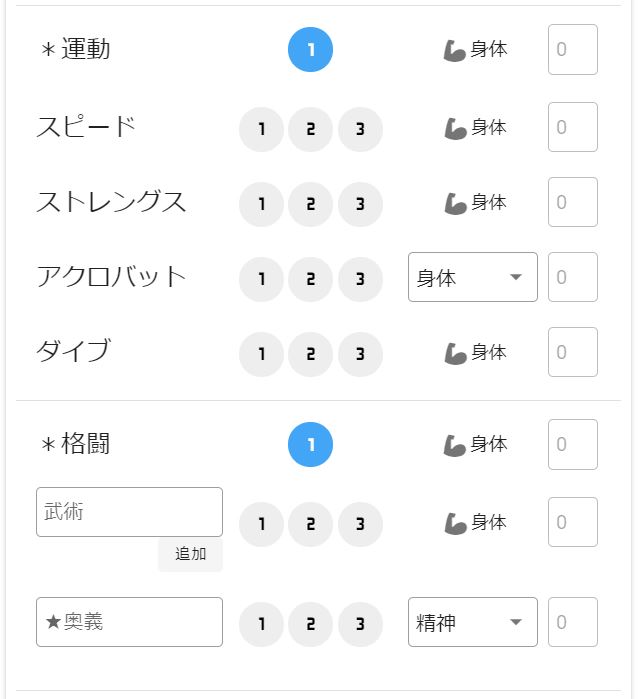638x699 pixels.
Task: Choose level 3 for ダイブ
Action: click(360, 354)
